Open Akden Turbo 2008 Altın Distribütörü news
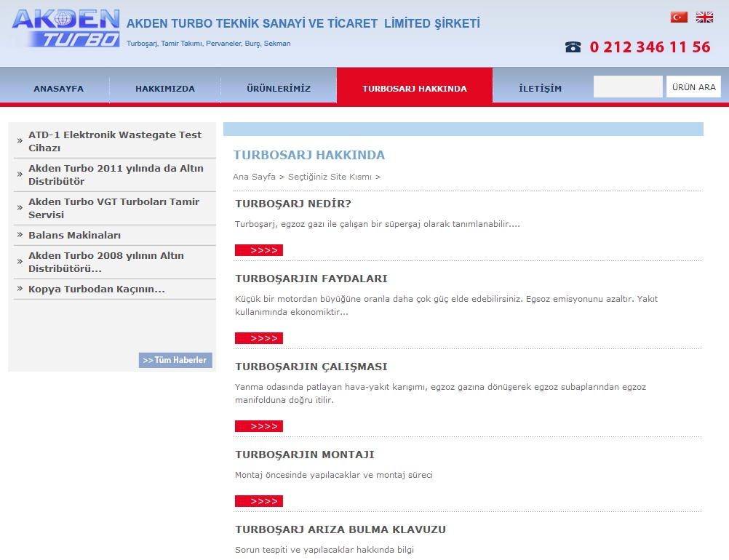This screenshot has width=729, height=560. pos(106,262)
